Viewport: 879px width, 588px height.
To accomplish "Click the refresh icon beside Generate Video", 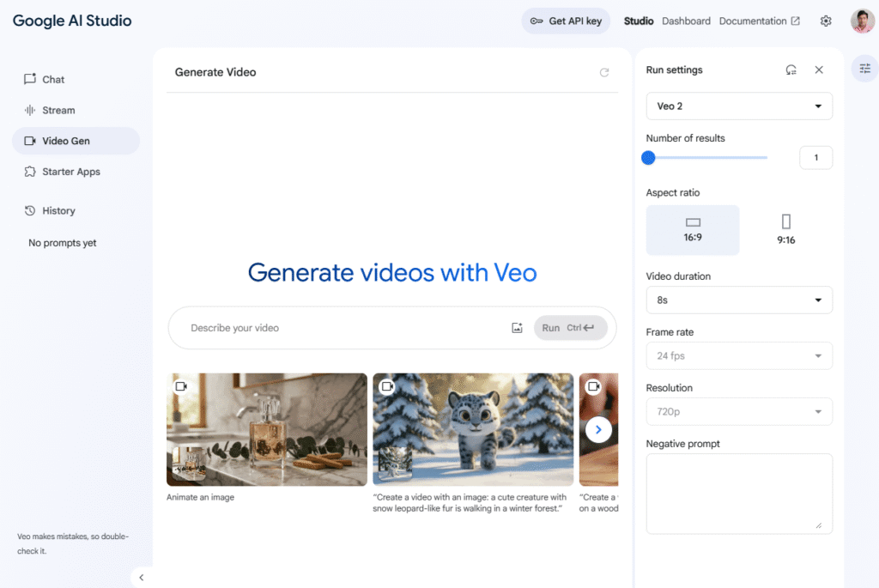I will [x=603, y=72].
